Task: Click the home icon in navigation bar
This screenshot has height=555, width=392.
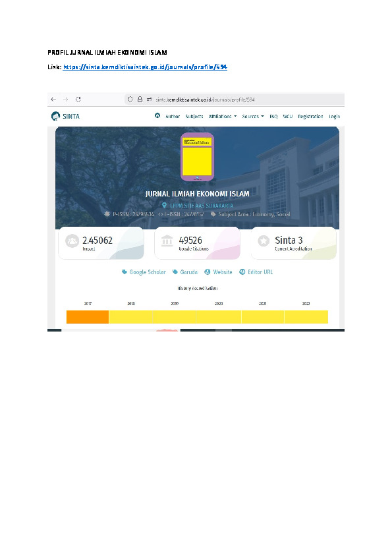Action: coord(157,115)
